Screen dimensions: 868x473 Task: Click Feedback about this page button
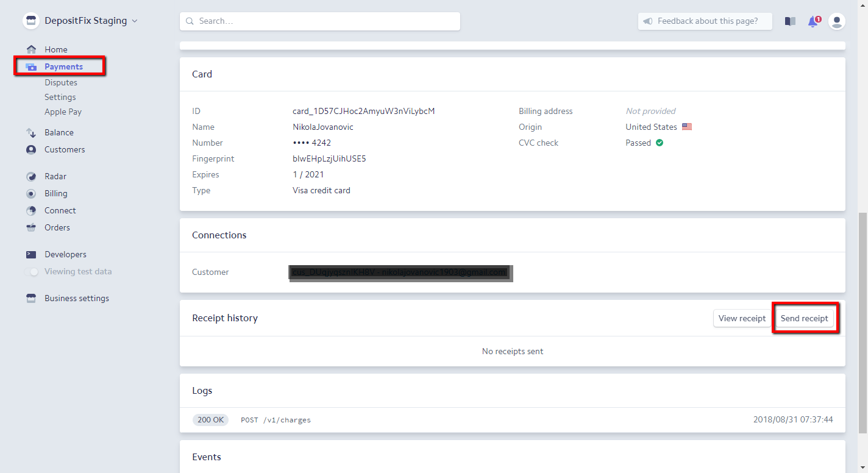[705, 21]
